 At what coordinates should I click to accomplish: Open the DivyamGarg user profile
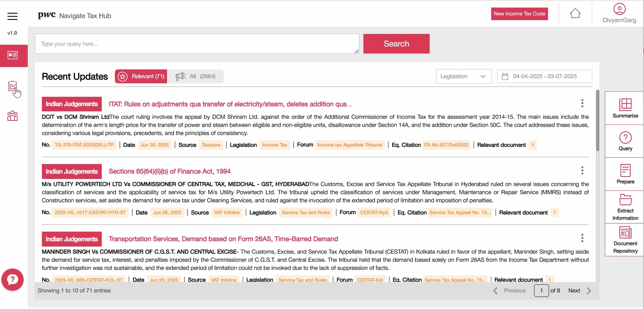(x=620, y=13)
